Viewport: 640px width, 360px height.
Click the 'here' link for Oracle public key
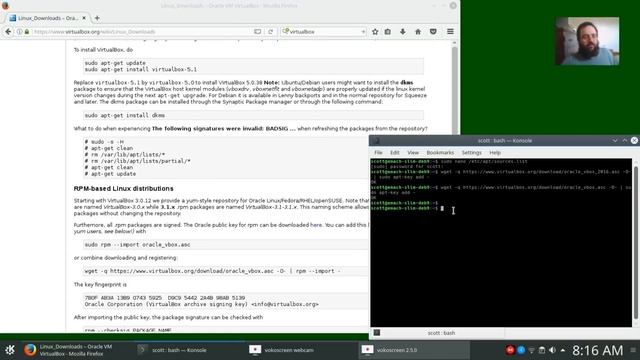316,225
